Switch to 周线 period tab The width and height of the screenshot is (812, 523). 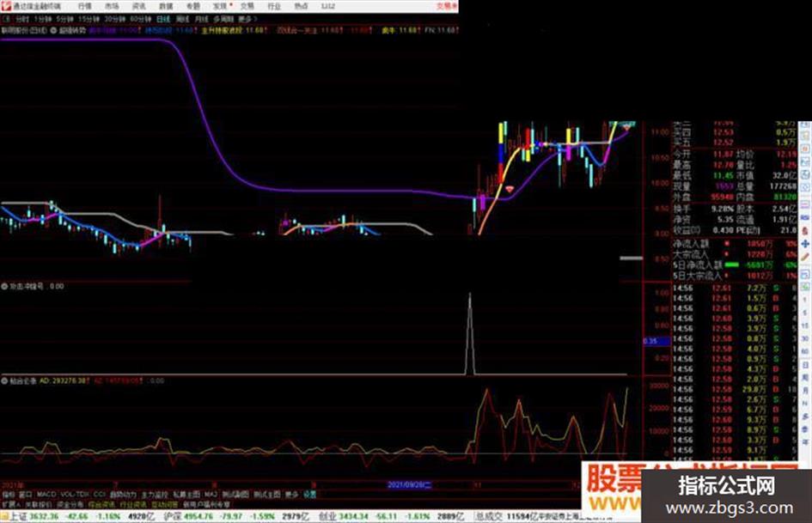182,19
